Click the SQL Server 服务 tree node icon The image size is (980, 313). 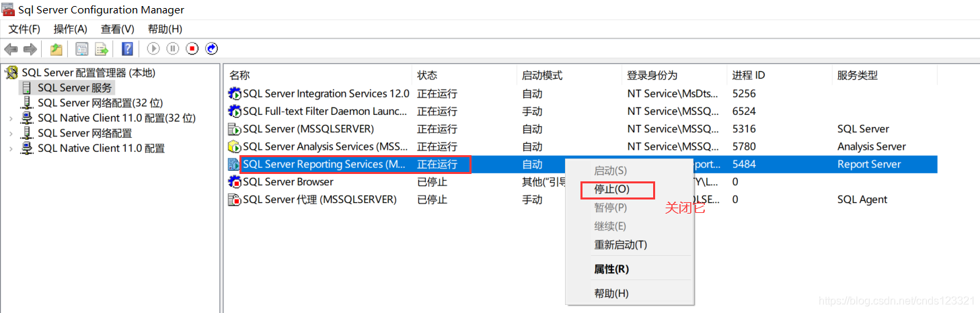tap(26, 88)
